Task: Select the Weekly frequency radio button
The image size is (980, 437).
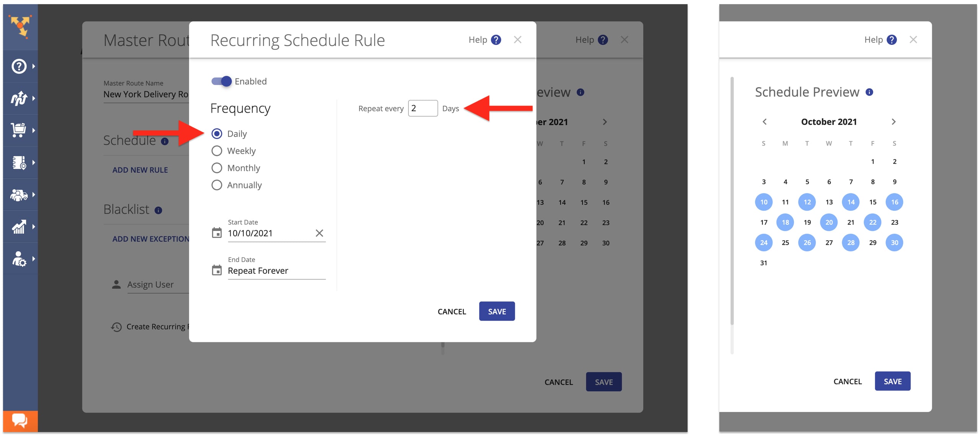Action: (x=217, y=150)
